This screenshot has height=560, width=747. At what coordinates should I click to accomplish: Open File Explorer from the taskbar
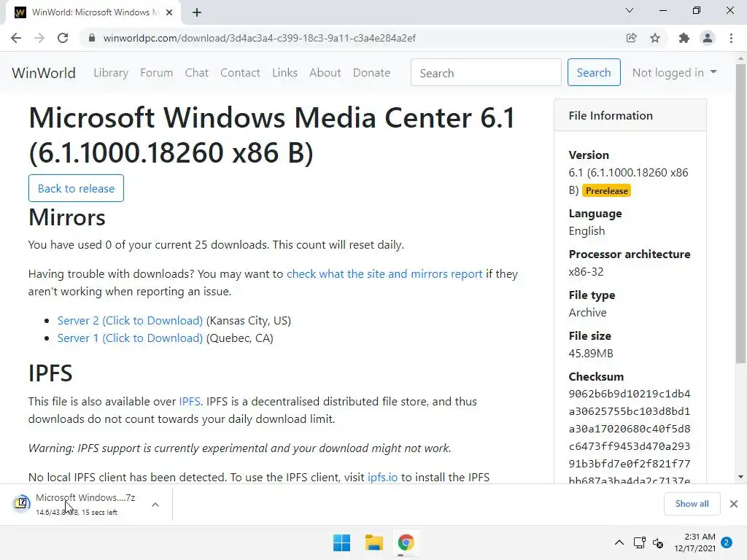pos(374,542)
